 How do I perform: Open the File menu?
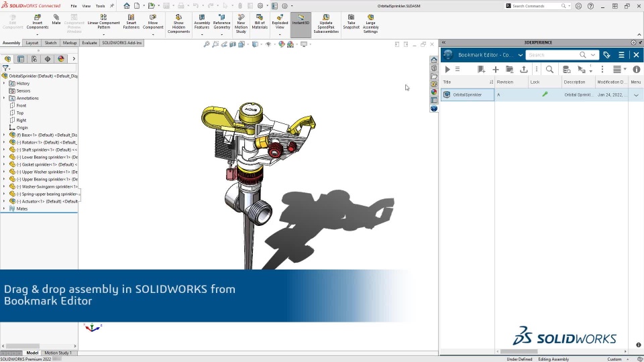[x=74, y=6]
